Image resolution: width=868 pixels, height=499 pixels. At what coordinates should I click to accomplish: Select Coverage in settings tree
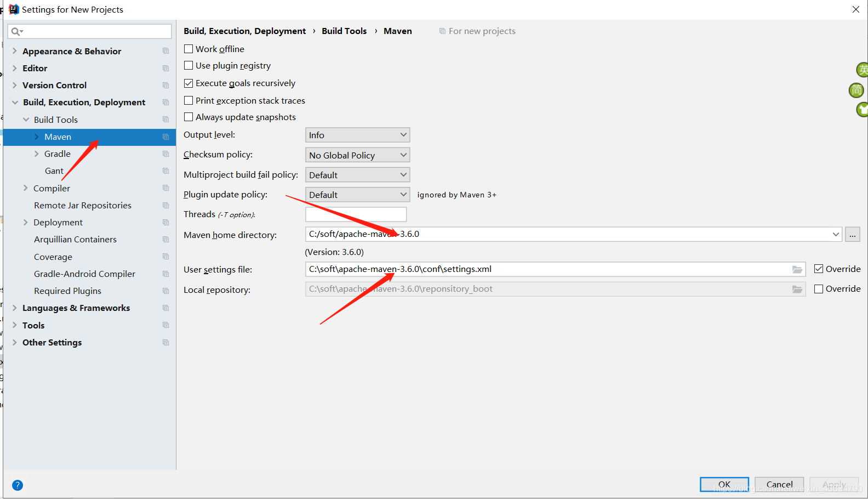pos(53,257)
